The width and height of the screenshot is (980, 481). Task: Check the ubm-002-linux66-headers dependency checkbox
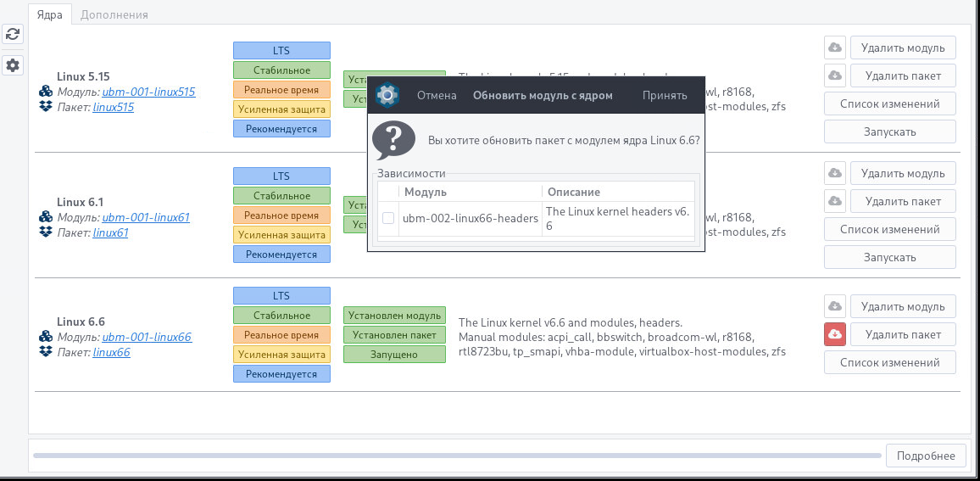click(388, 218)
